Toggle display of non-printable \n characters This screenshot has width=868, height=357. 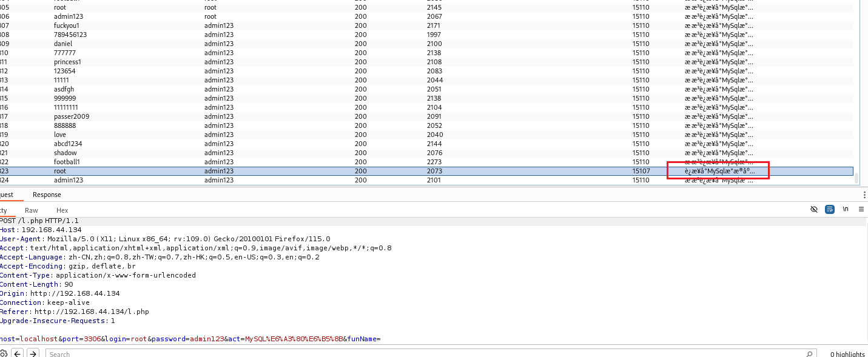[846, 209]
